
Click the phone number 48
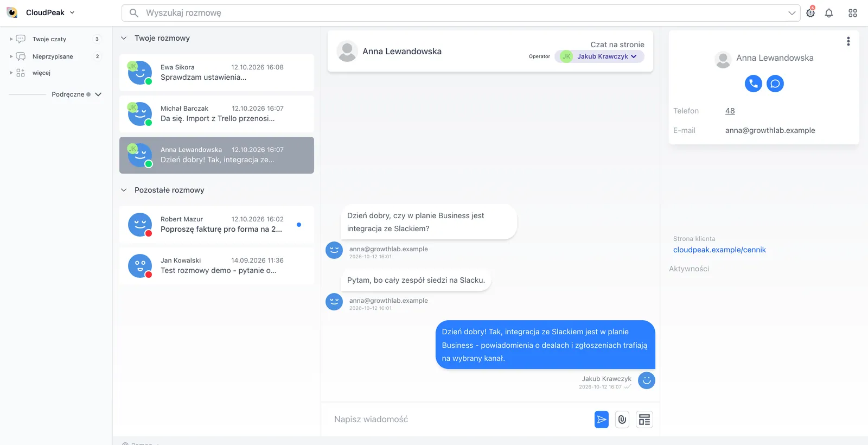[x=730, y=111]
